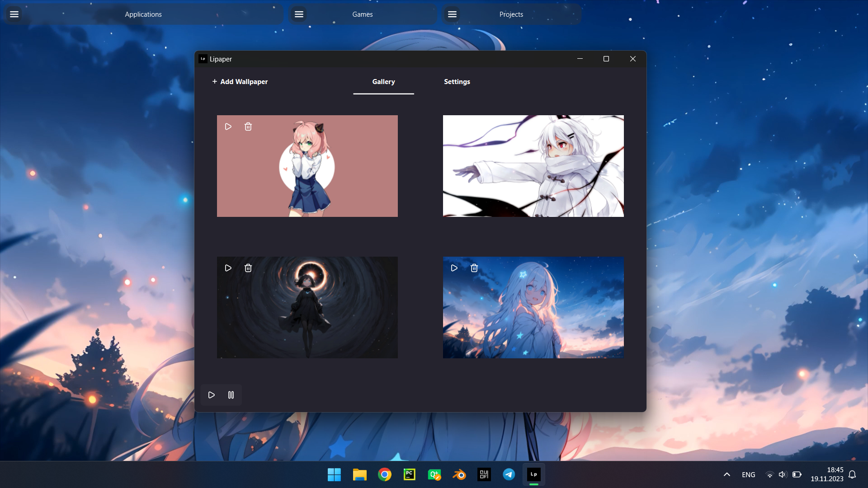
Task: Delete the black hole girl wallpaper
Action: (x=248, y=268)
